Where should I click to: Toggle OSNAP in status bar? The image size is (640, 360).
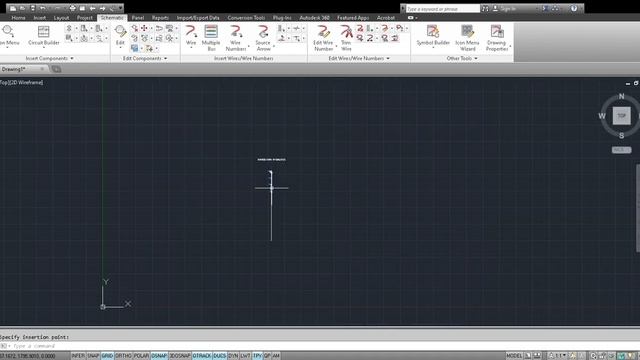[x=159, y=356]
